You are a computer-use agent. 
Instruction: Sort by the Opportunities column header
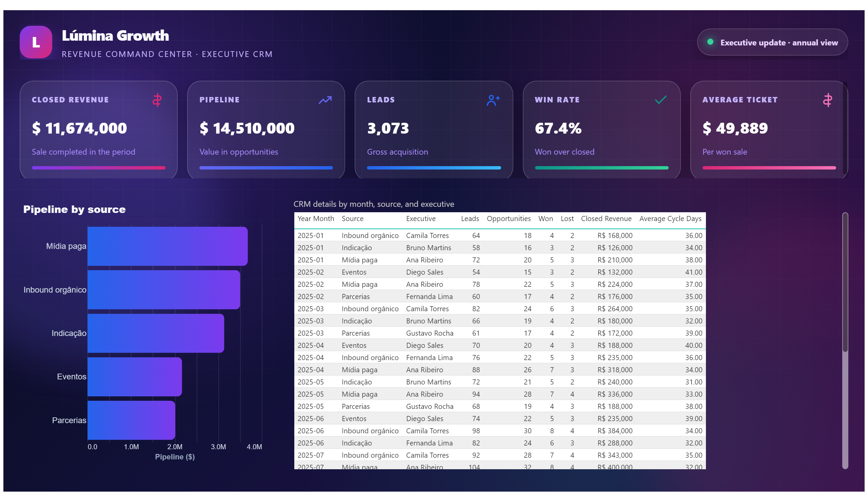508,219
